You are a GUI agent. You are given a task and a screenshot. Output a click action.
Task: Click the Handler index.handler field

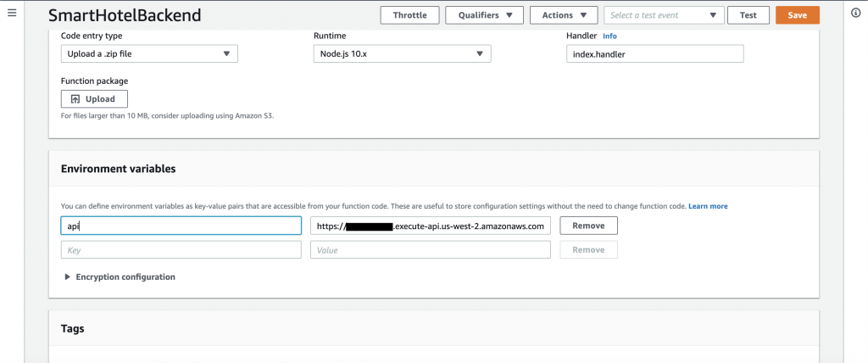(655, 53)
